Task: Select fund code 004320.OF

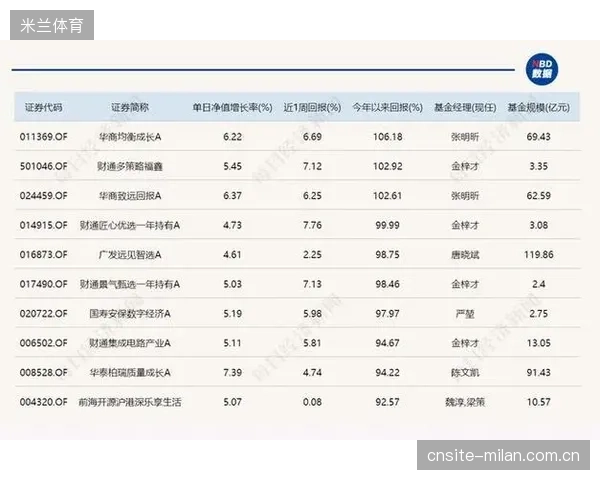Action: click(44, 402)
